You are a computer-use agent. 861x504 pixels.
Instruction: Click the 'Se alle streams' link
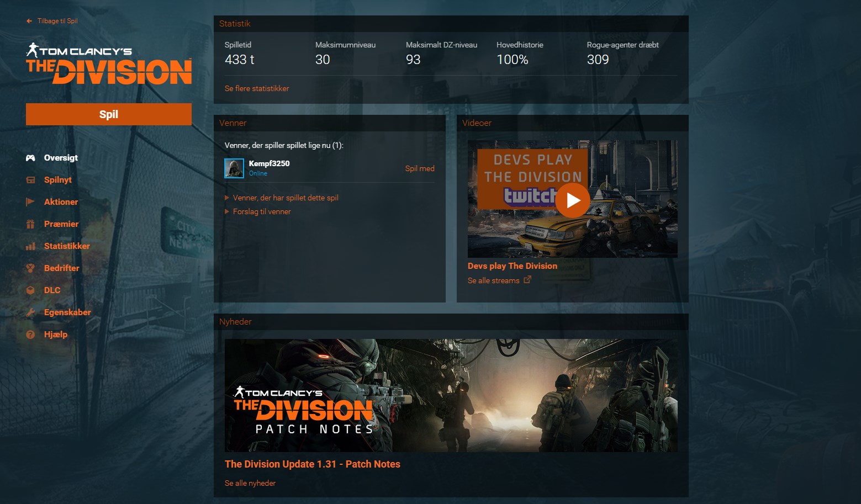(x=493, y=280)
